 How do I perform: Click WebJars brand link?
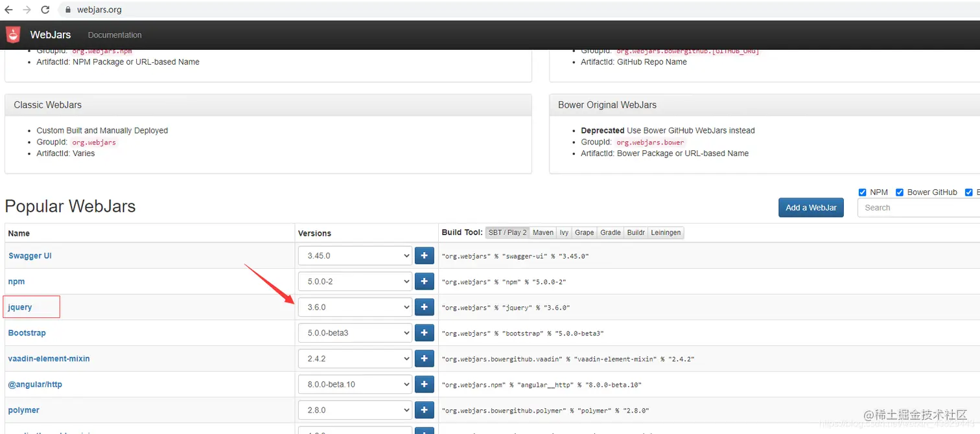click(51, 35)
